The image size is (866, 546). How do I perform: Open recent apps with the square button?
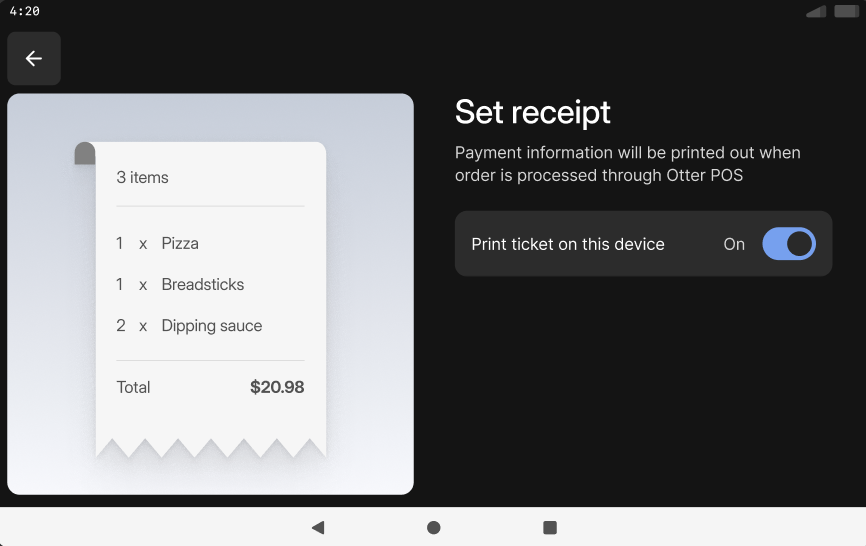(549, 527)
